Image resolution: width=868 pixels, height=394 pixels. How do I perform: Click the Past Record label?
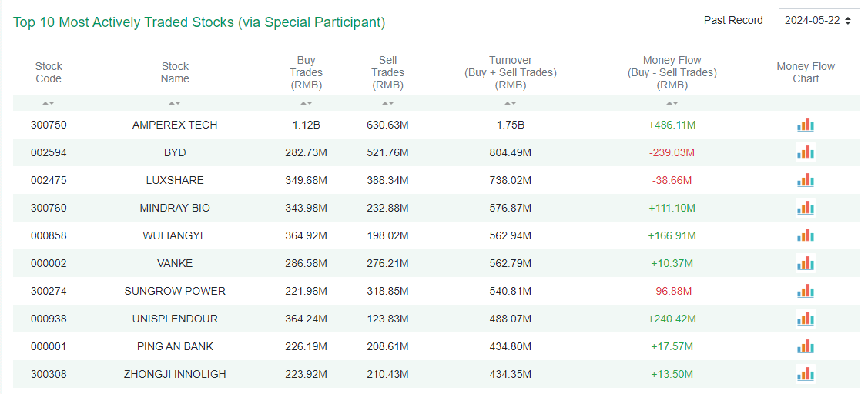pos(733,21)
